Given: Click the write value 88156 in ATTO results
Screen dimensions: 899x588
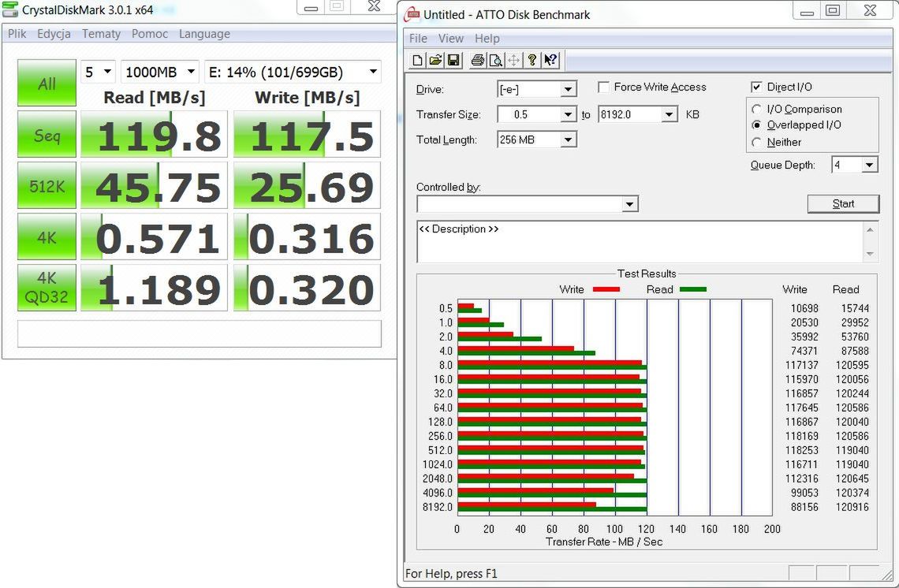Looking at the screenshot, I should pyautogui.click(x=804, y=507).
